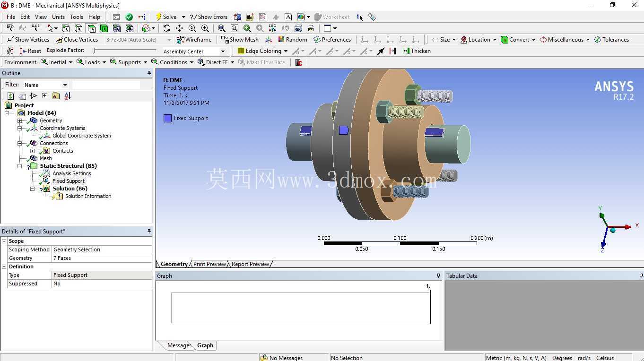Open the Filter Name dropdown
Image resolution: width=644 pixels, height=361 pixels.
point(65,85)
